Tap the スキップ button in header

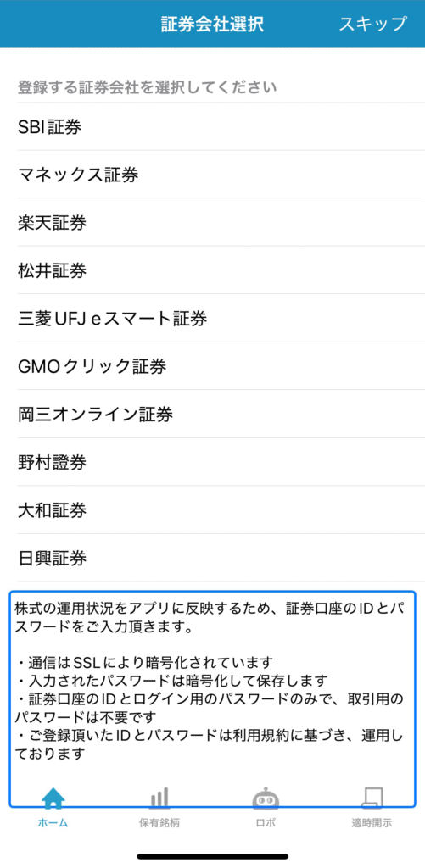373,24
